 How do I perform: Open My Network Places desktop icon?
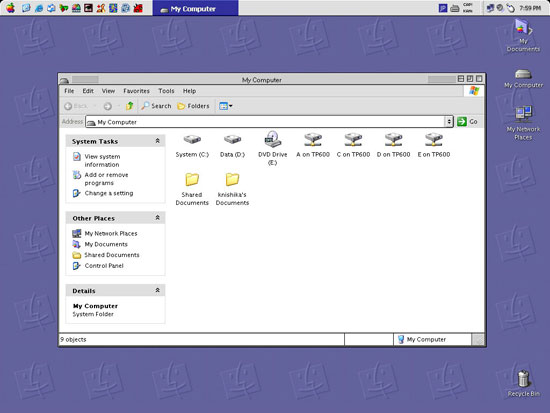523,123
